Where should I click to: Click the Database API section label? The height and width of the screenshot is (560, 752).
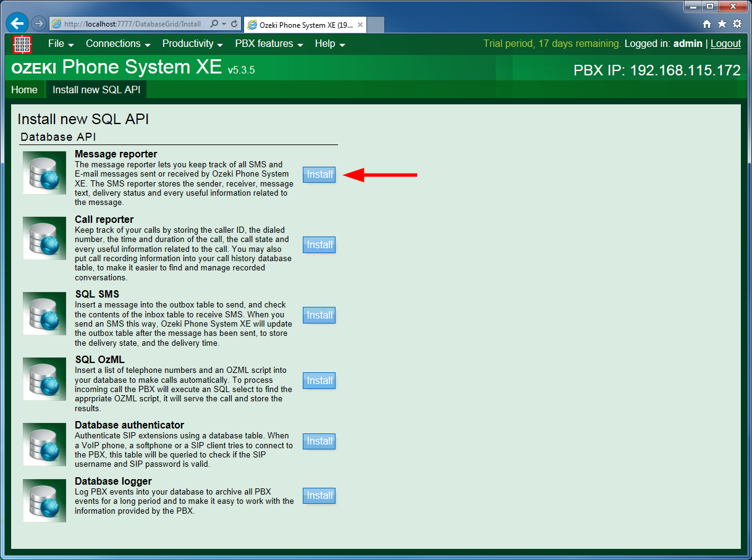tap(59, 137)
